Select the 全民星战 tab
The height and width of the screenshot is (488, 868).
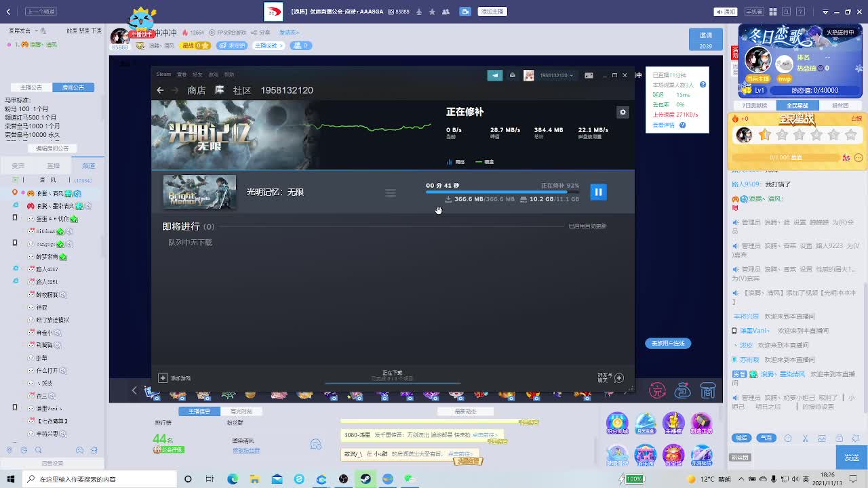797,106
